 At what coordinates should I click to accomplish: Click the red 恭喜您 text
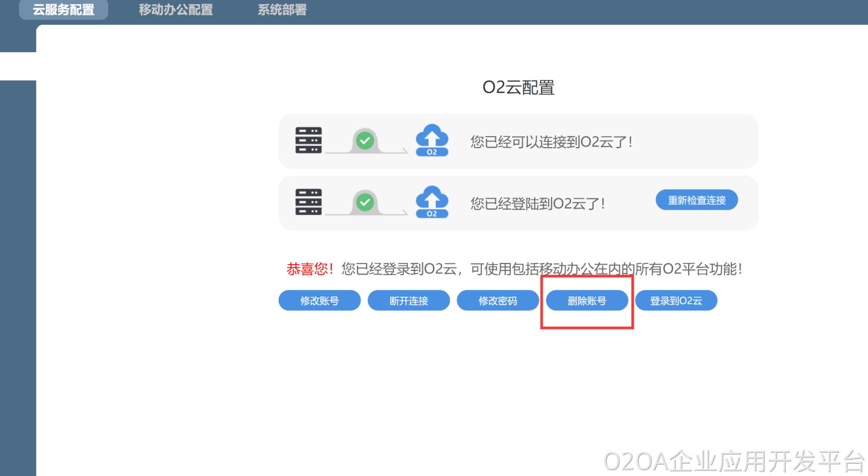pyautogui.click(x=310, y=269)
